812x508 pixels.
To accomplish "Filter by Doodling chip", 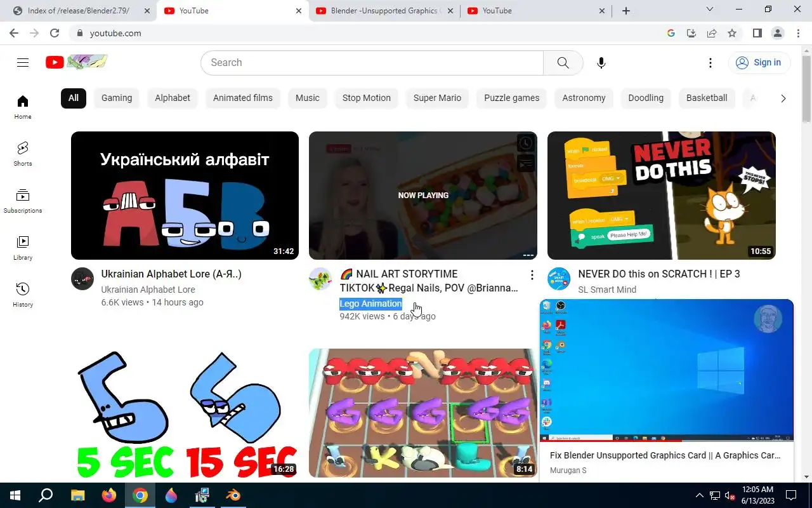I will click(646, 98).
